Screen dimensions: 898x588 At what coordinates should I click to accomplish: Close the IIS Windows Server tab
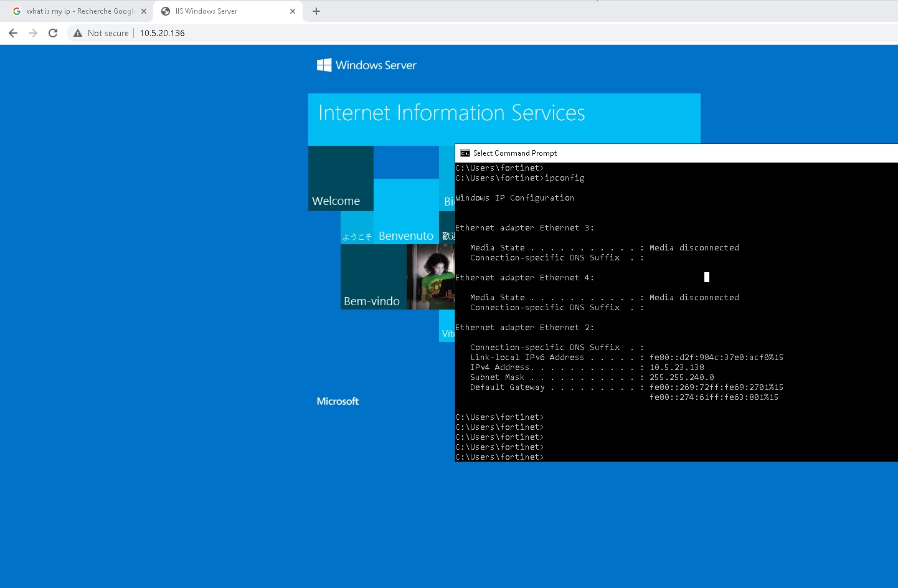click(293, 11)
